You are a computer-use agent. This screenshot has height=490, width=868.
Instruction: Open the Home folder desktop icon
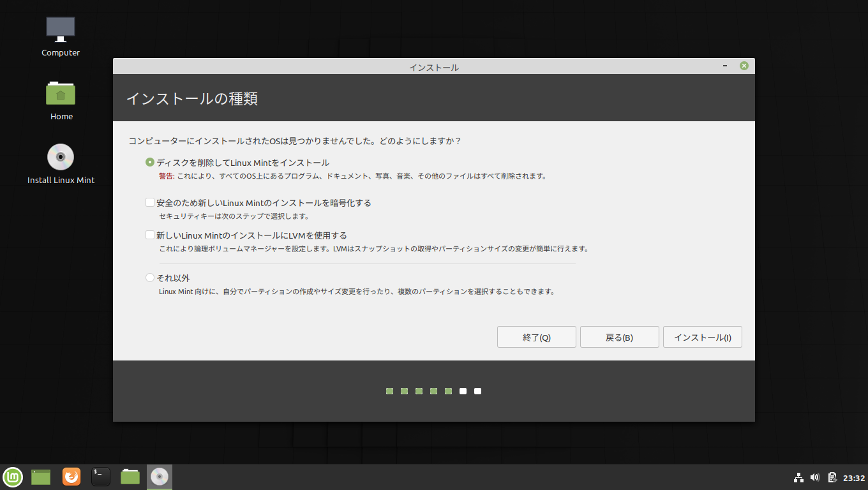pos(61,100)
